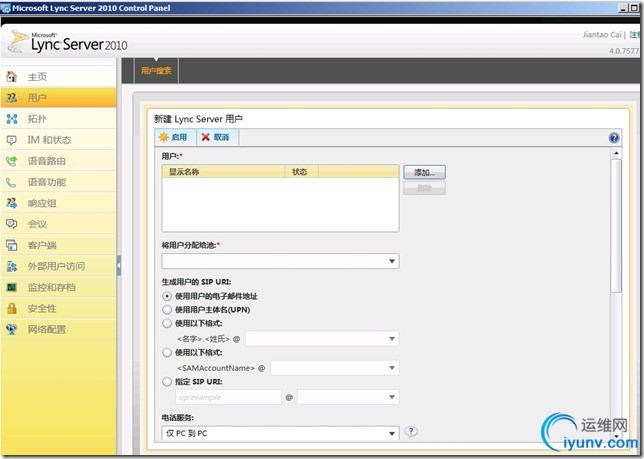Click the sip:example input field
Screen dimensions: 644x459
click(228, 397)
